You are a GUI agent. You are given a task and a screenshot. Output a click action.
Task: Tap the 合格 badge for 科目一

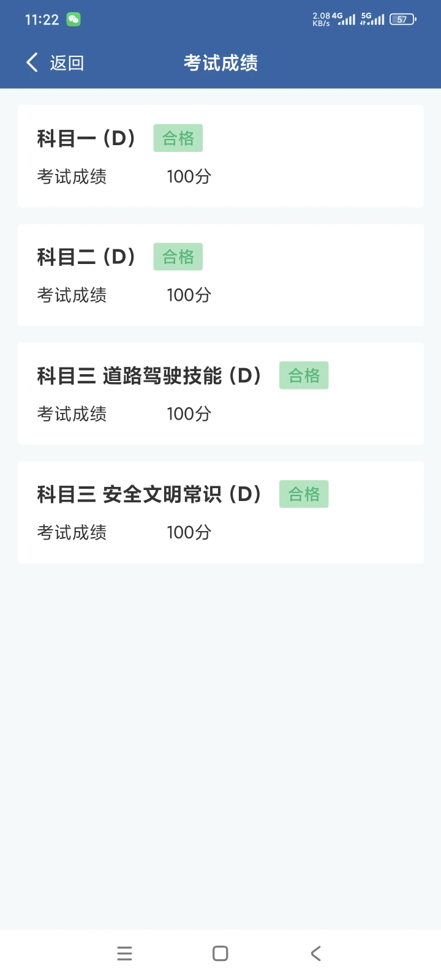tap(178, 138)
